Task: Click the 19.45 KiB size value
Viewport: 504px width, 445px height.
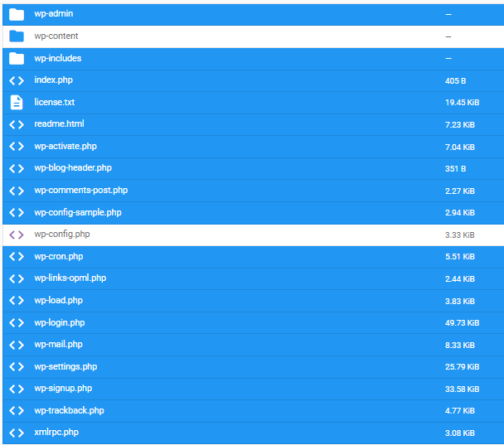Action: (463, 103)
